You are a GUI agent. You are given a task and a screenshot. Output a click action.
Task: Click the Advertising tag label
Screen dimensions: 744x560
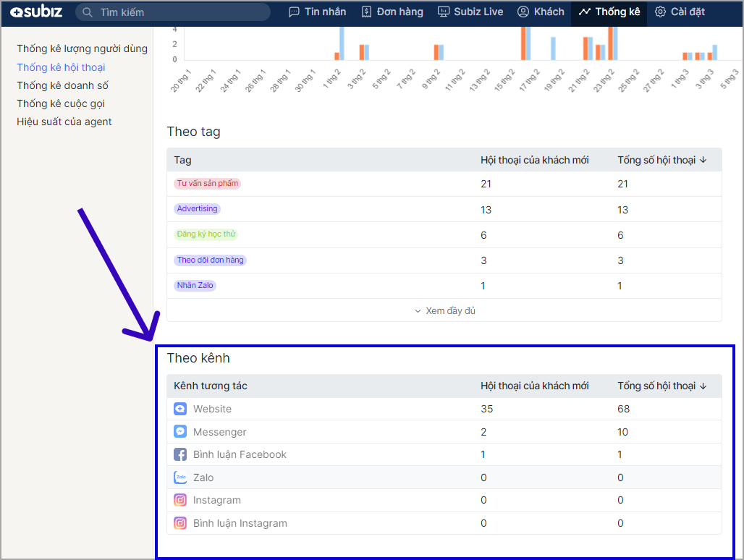197,209
